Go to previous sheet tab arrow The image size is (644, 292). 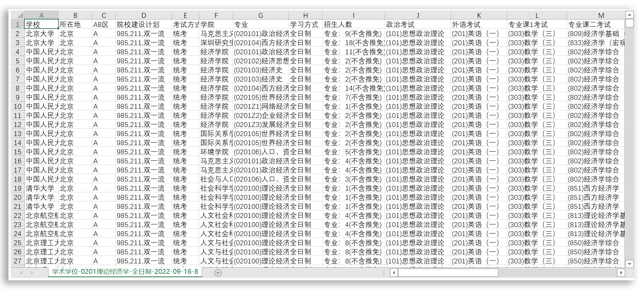coord(21,273)
